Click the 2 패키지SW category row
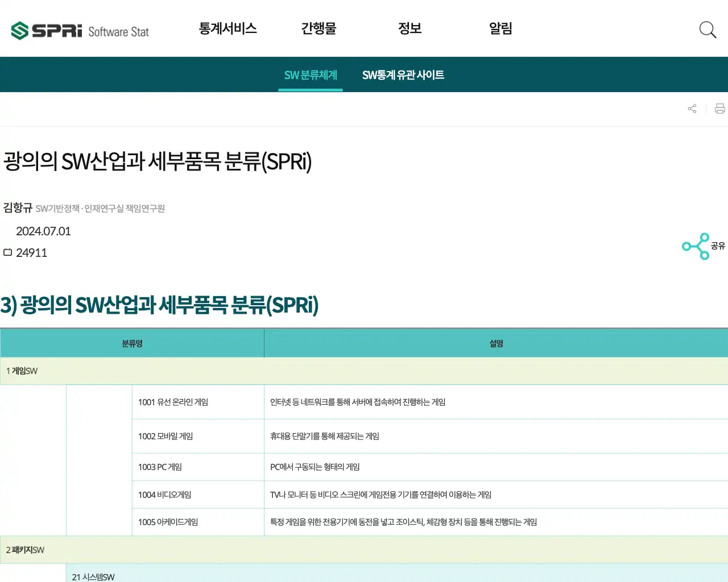 pyautogui.click(x=364, y=550)
